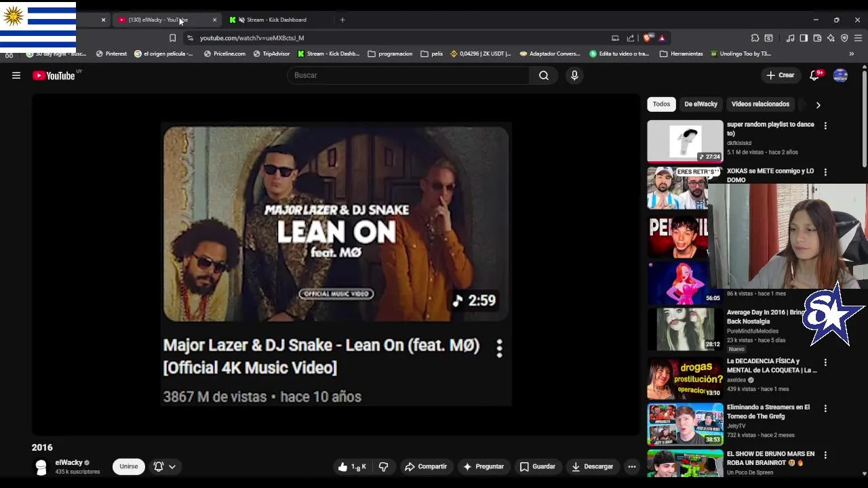Open the browser main menu

click(858, 38)
